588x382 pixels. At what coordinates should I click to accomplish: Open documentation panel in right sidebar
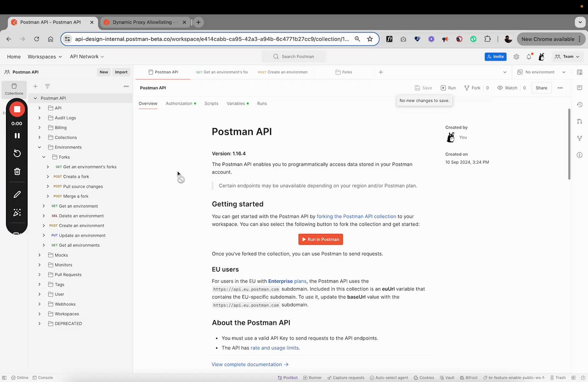579,88
